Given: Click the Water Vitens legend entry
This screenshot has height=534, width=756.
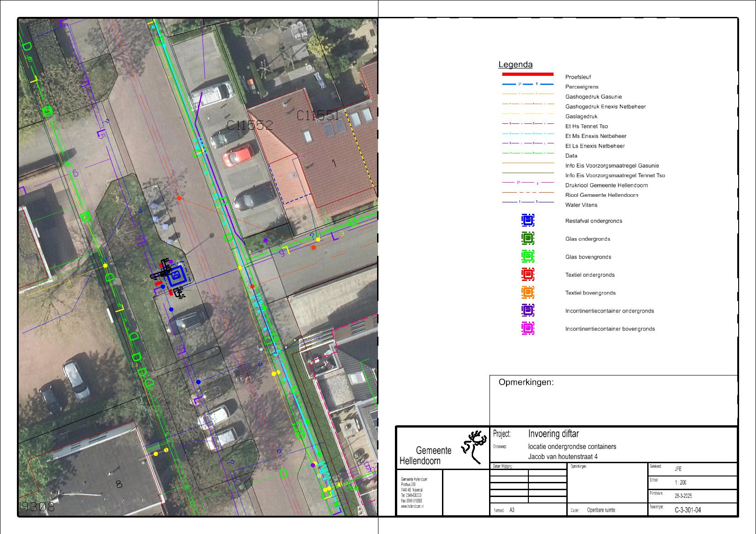Looking at the screenshot, I should tap(581, 205).
